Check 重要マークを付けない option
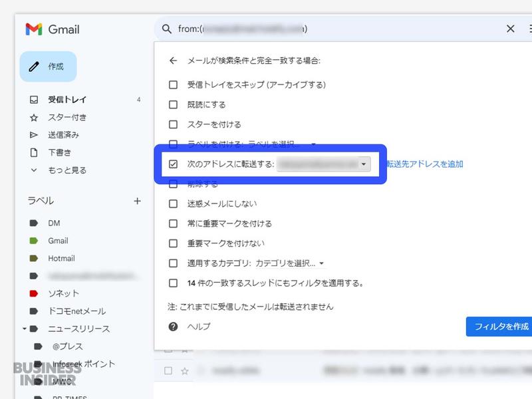The width and height of the screenshot is (532, 399). pyautogui.click(x=173, y=243)
